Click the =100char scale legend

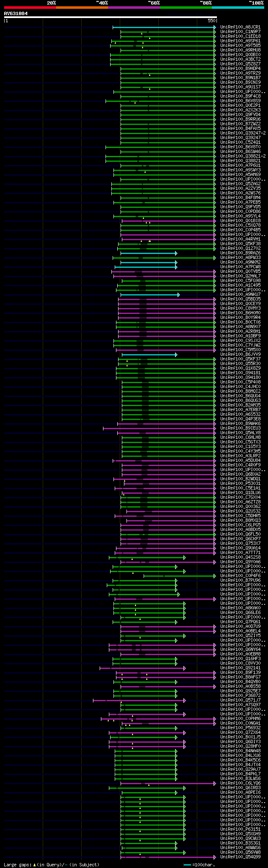(x=199, y=865)
